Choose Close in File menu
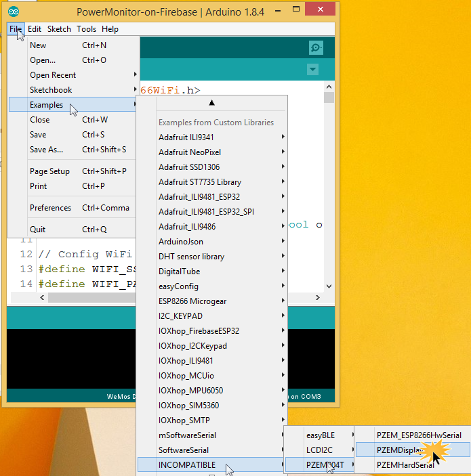 (x=73, y=120)
